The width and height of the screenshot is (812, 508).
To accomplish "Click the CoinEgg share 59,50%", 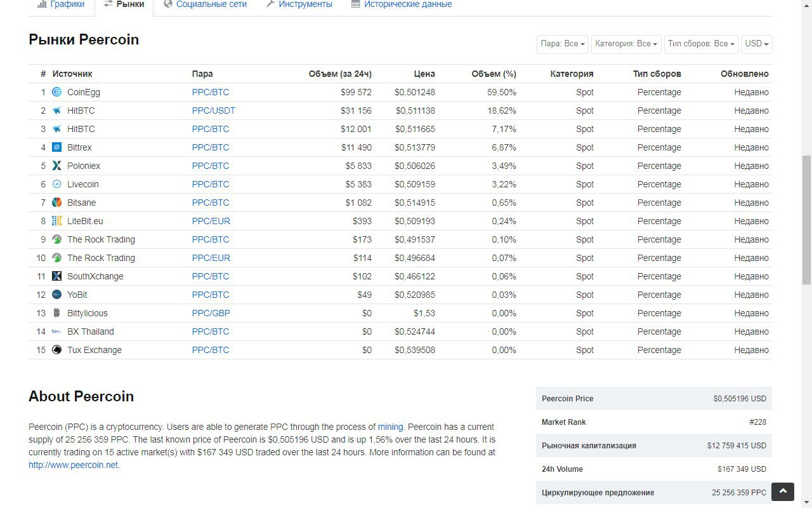I will click(x=501, y=92).
